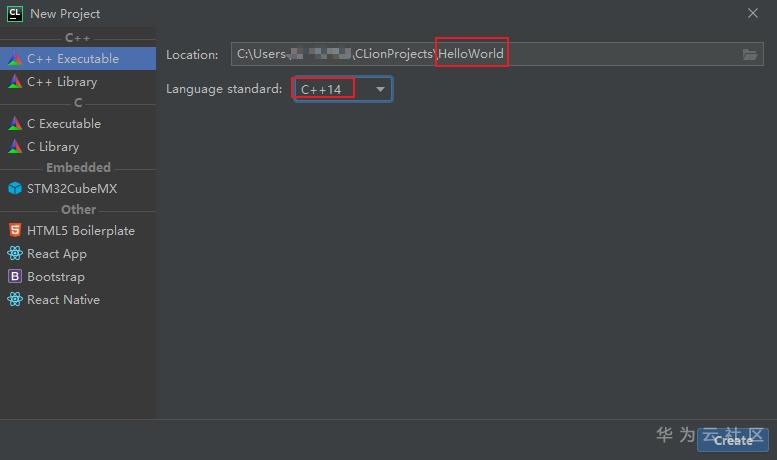This screenshot has width=777, height=460.
Task: Click the Embedded category header
Action: 78,168
